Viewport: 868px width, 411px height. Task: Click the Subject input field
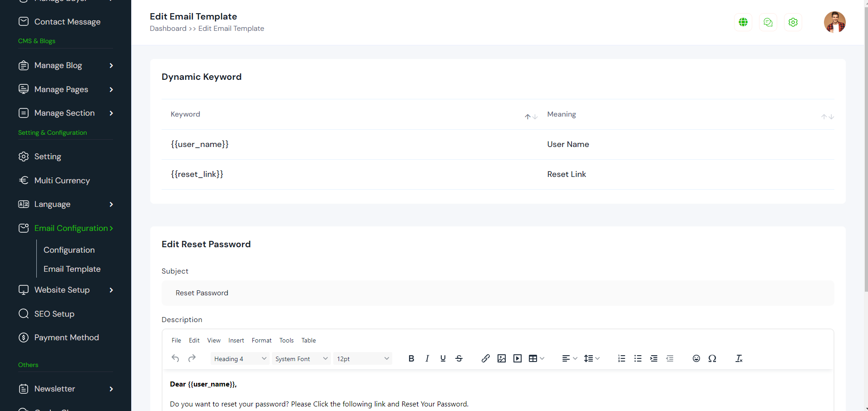click(x=498, y=293)
